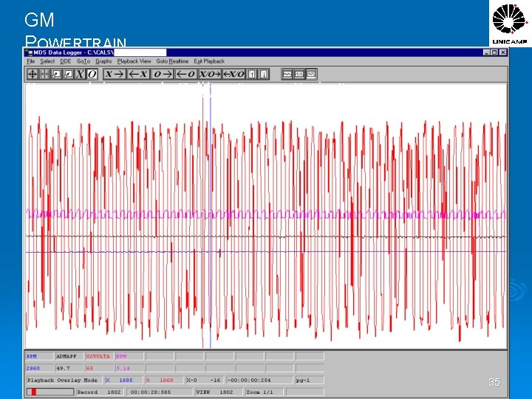This screenshot has height=399, width=532.
Task: Select the double-trace graph view icon
Action: pyautogui.click(x=299, y=74)
